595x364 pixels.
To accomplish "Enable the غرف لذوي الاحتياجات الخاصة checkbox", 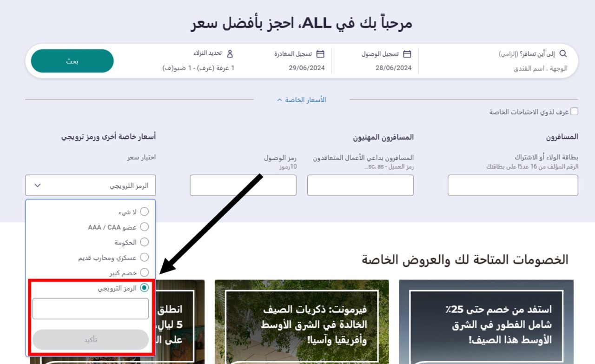I will (575, 112).
